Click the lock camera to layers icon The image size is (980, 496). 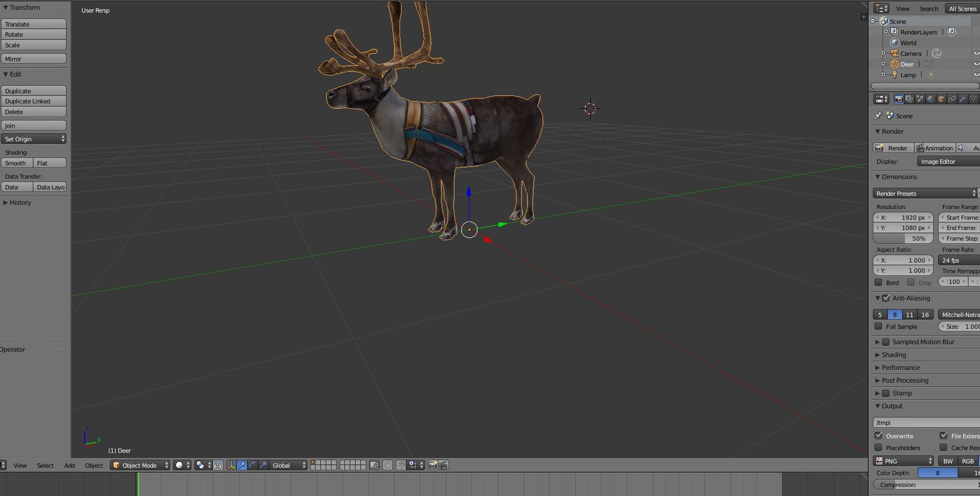pyautogui.click(x=374, y=465)
